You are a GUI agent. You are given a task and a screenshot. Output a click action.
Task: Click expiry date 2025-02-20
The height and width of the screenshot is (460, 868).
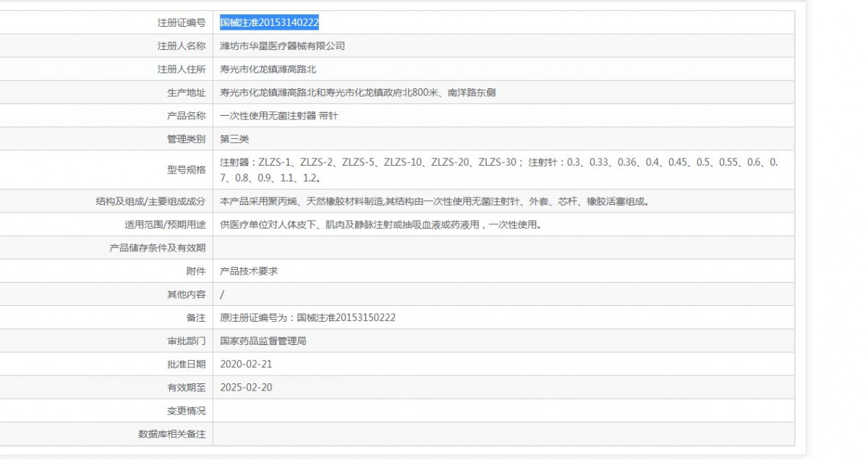[247, 387]
